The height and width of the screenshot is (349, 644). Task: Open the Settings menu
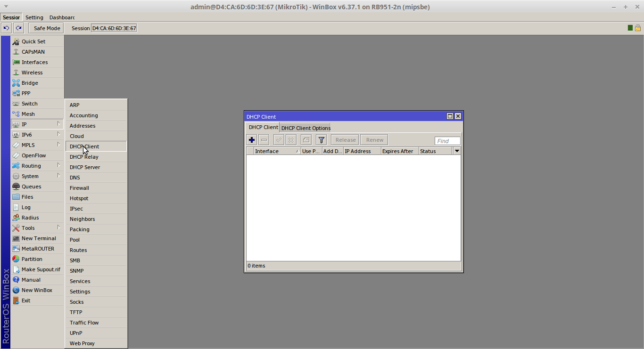coord(34,17)
